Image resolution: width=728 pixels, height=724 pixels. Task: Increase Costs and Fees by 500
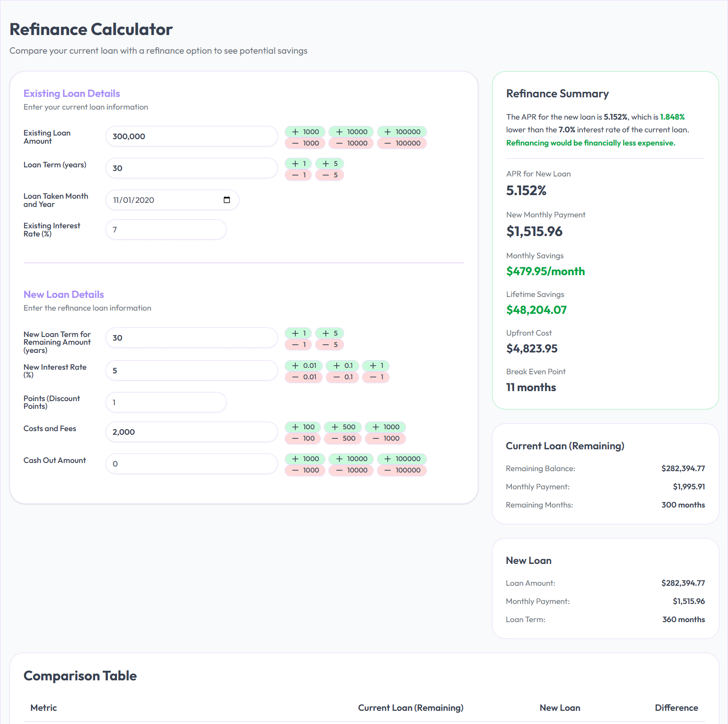tap(343, 427)
